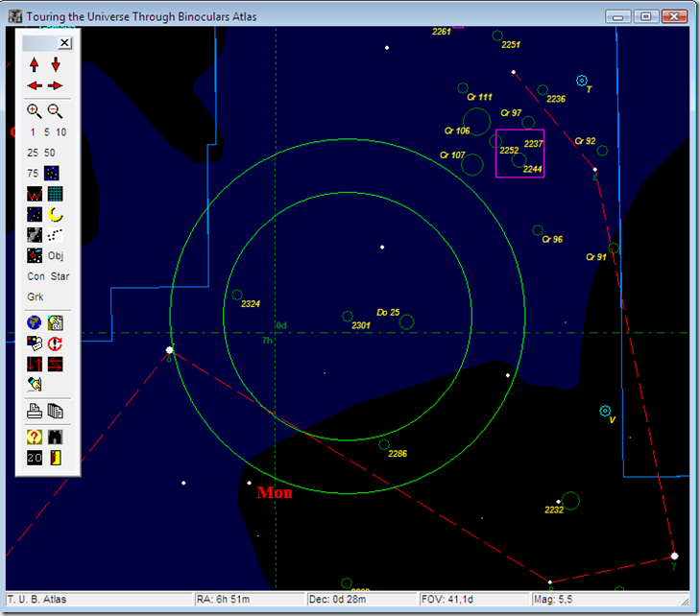
Task: Pan chart down with red down arrow
Action: (x=56, y=64)
